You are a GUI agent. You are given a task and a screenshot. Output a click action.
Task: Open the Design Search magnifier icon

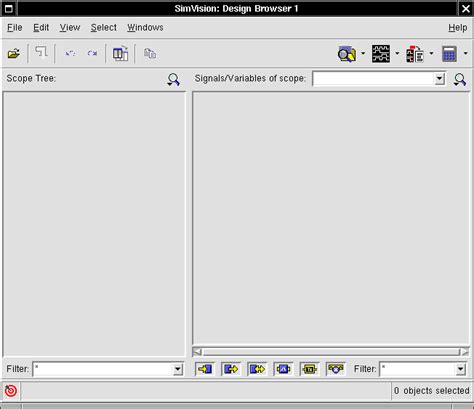(x=347, y=54)
